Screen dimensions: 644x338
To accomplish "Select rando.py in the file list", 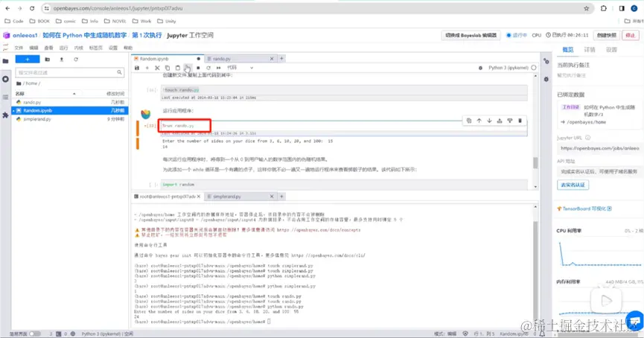I will (70, 102).
